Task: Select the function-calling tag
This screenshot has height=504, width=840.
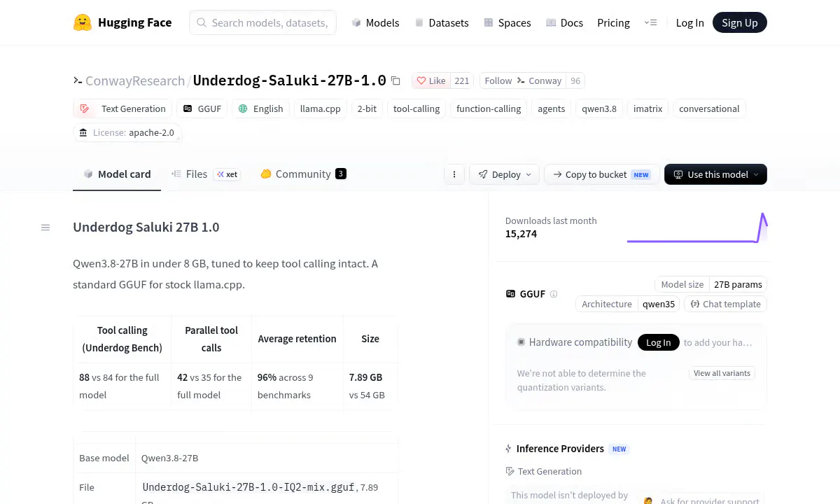Action: pyautogui.click(x=489, y=108)
